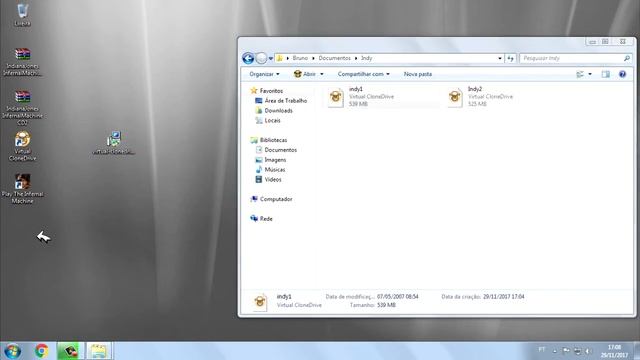Viewport: 640px width, 360px height.
Task: Click the Show desktop strip at the taskbar end
Action: coord(637,351)
